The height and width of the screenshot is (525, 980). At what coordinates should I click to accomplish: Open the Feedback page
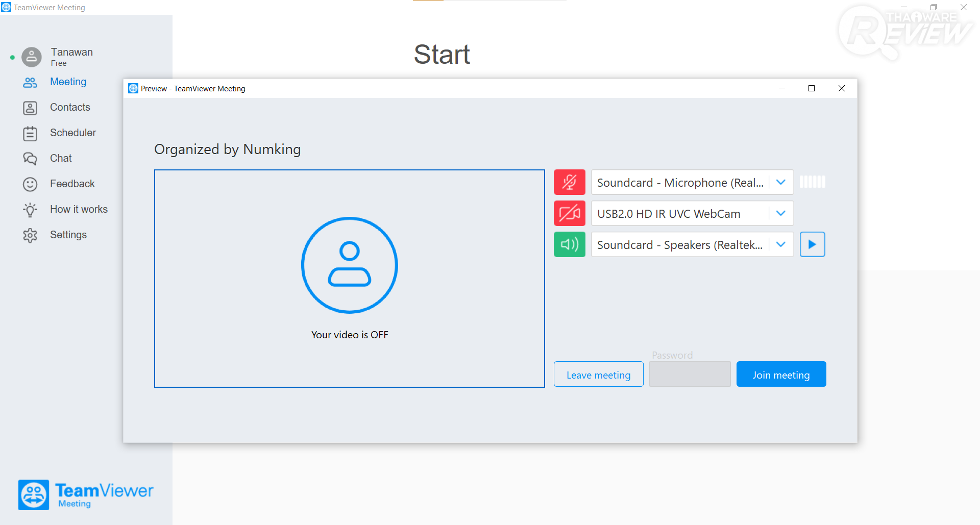72,184
